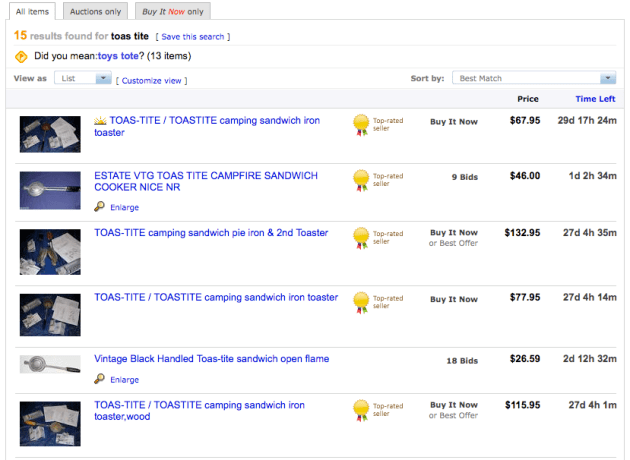Viewport: 630px width, 460px height.
Task: Open thumbnail of toaster,wood listing
Action: pyautogui.click(x=50, y=424)
